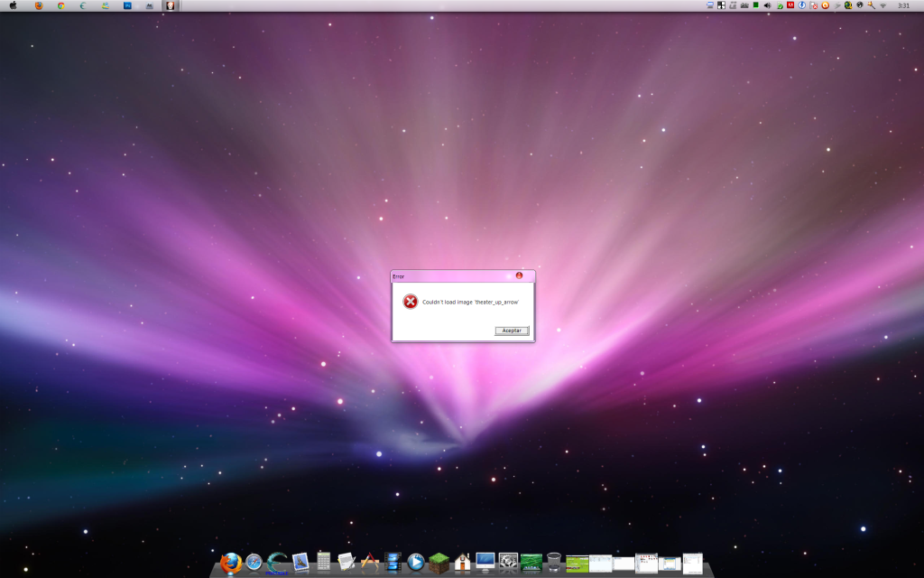Click the blue stacked bars tray icon
924x578 pixels.
pos(710,5)
